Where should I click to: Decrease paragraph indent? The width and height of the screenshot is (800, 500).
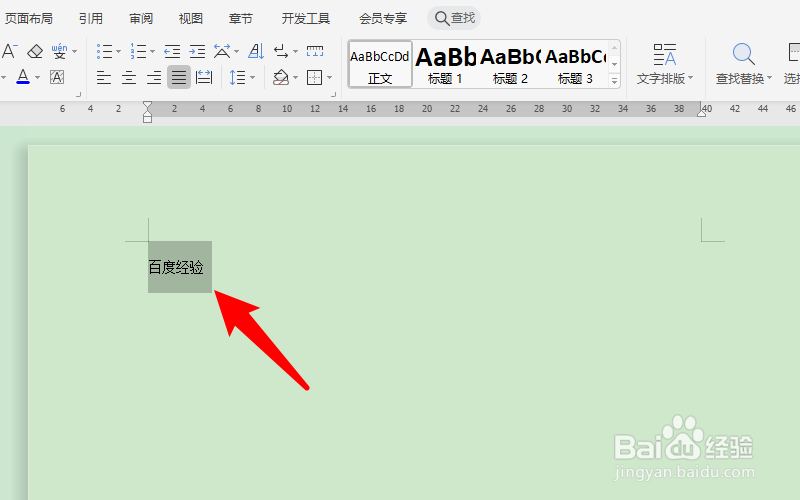(172, 51)
